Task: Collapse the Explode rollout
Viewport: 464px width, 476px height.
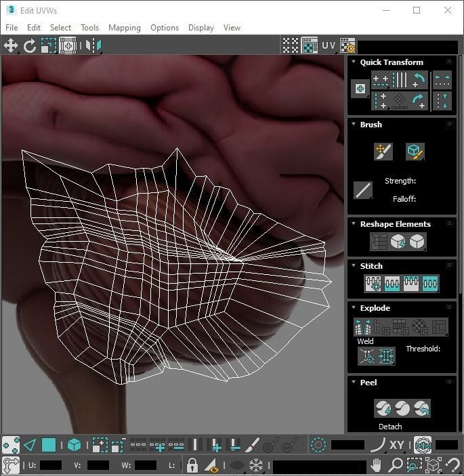Action: tap(354, 307)
